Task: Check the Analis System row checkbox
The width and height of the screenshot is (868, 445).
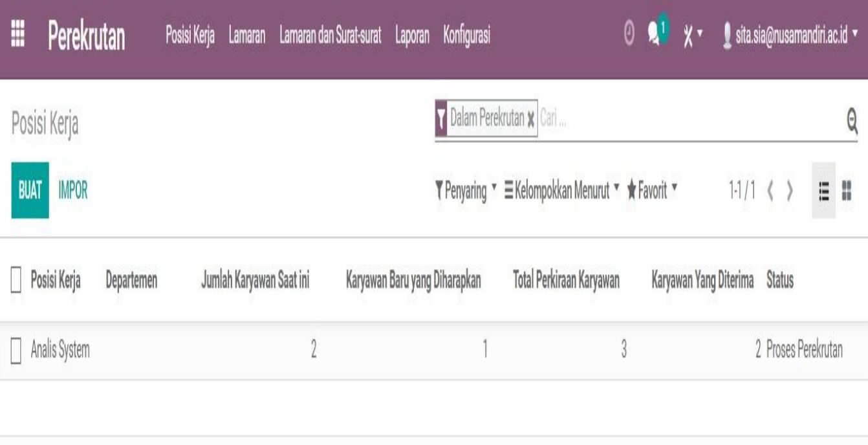Action: pyautogui.click(x=16, y=351)
